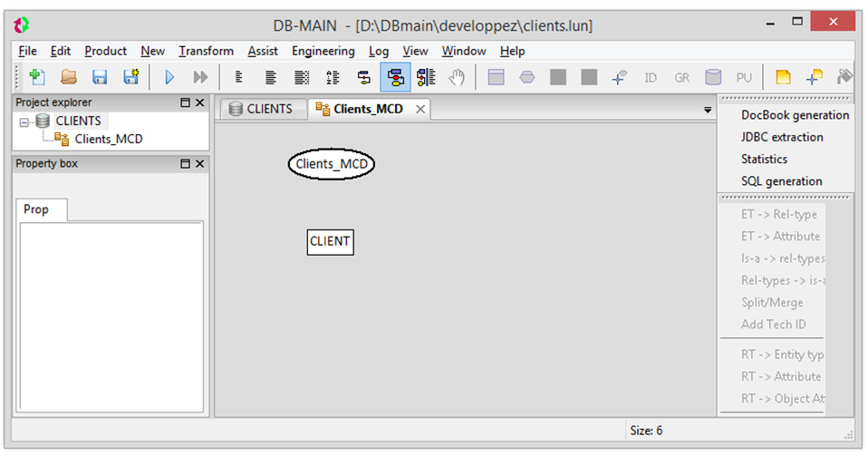Select Clients_MCD in Project explorer tree
The image size is (868, 457).
point(109,139)
